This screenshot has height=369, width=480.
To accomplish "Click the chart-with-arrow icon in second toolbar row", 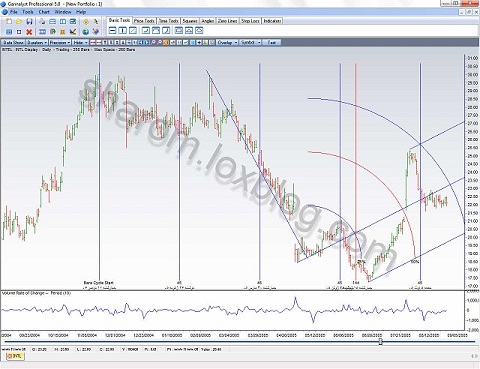I will tap(73, 32).
